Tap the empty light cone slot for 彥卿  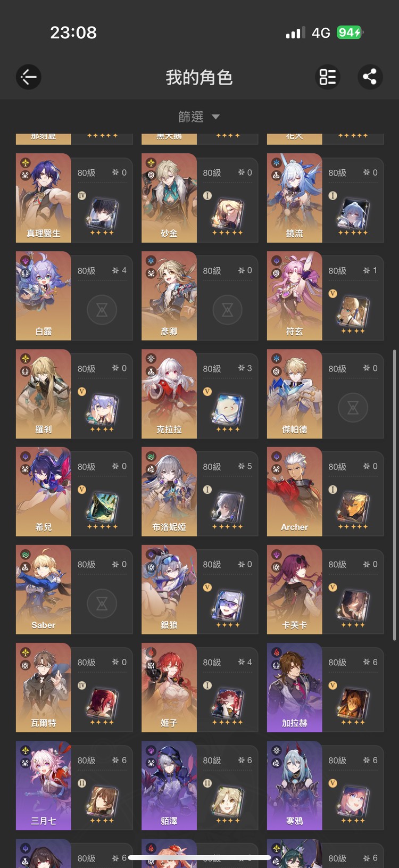pyautogui.click(x=228, y=310)
